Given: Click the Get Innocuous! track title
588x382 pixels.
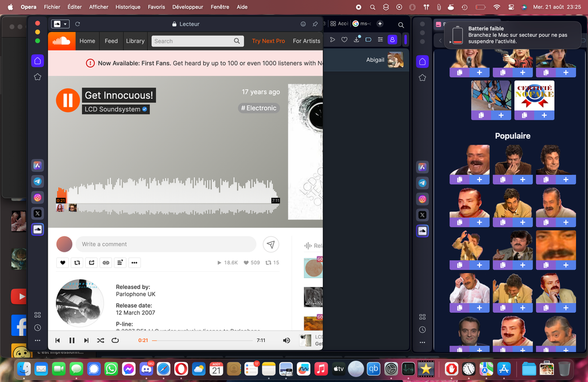Looking at the screenshot, I should coord(119,95).
